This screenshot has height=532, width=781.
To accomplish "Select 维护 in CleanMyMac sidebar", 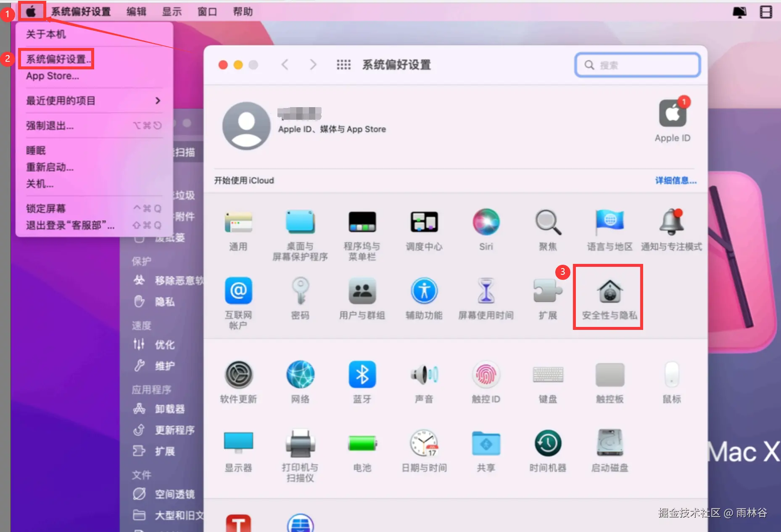I will click(x=164, y=366).
